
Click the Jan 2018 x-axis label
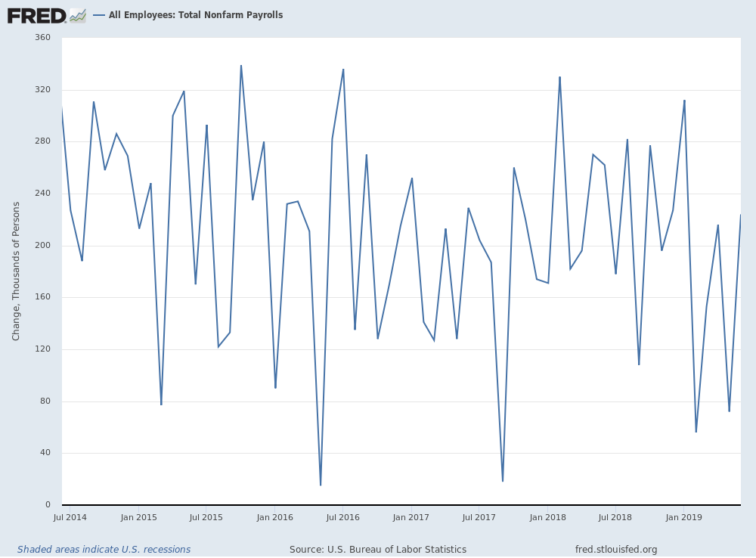tap(547, 518)
